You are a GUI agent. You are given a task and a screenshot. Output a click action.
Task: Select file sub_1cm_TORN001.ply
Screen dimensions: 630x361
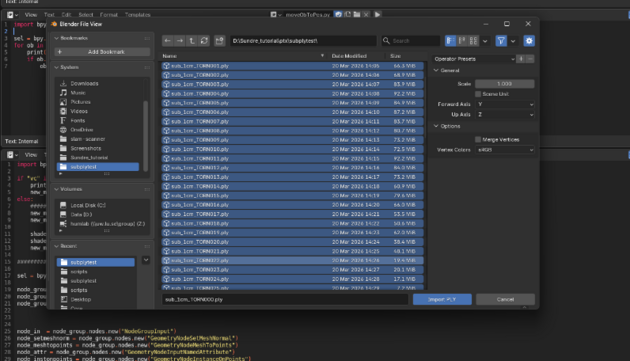click(x=292, y=66)
